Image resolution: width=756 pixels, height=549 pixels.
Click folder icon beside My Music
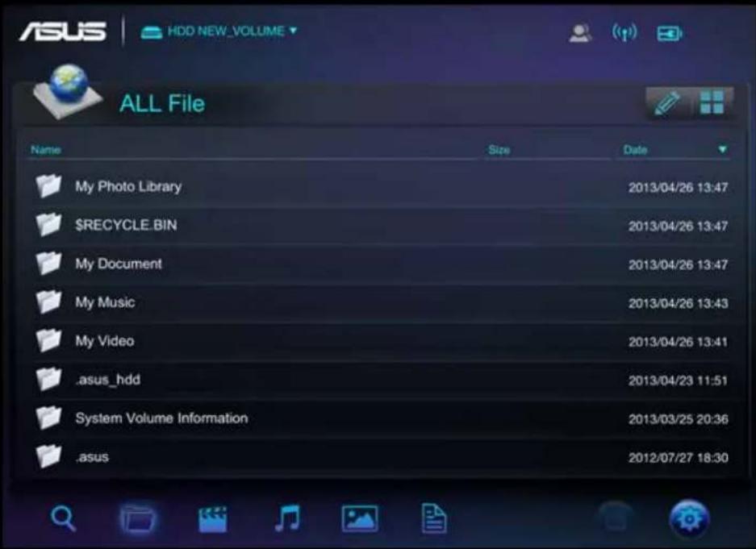tap(48, 302)
